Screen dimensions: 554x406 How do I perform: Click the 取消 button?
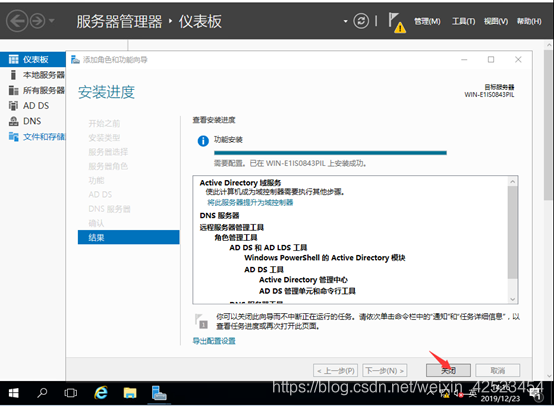coord(497,370)
